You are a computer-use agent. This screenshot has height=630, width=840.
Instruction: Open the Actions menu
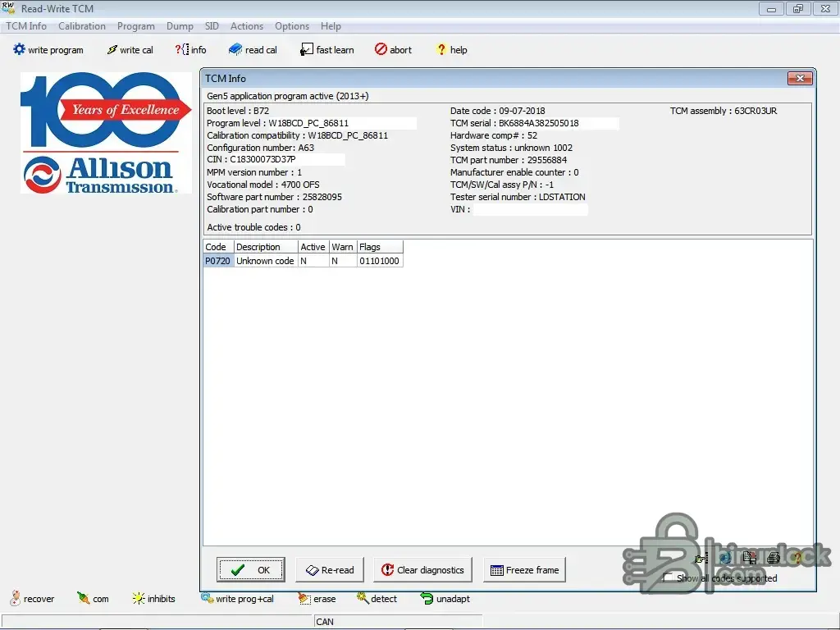247,25
